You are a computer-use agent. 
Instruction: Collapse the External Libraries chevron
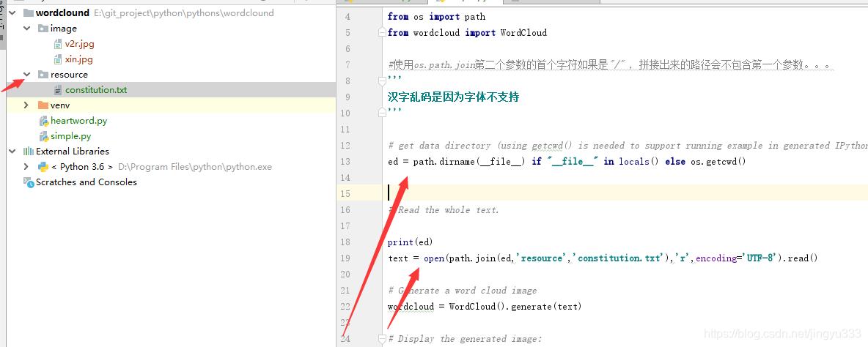pos(12,151)
